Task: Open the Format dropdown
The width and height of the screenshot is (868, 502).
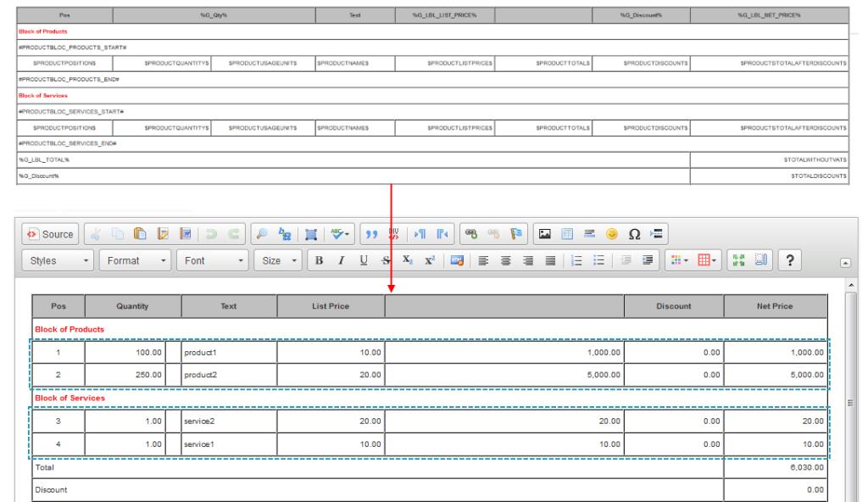Action: coord(133,260)
